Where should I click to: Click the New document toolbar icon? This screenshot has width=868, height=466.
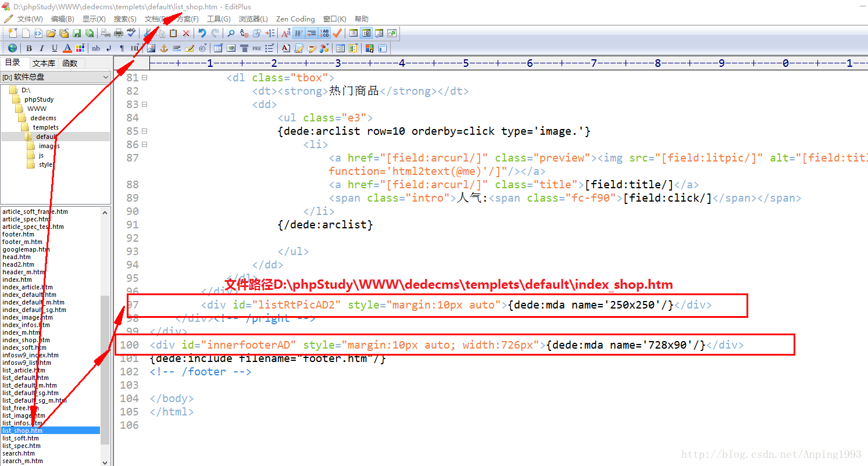click(x=13, y=33)
